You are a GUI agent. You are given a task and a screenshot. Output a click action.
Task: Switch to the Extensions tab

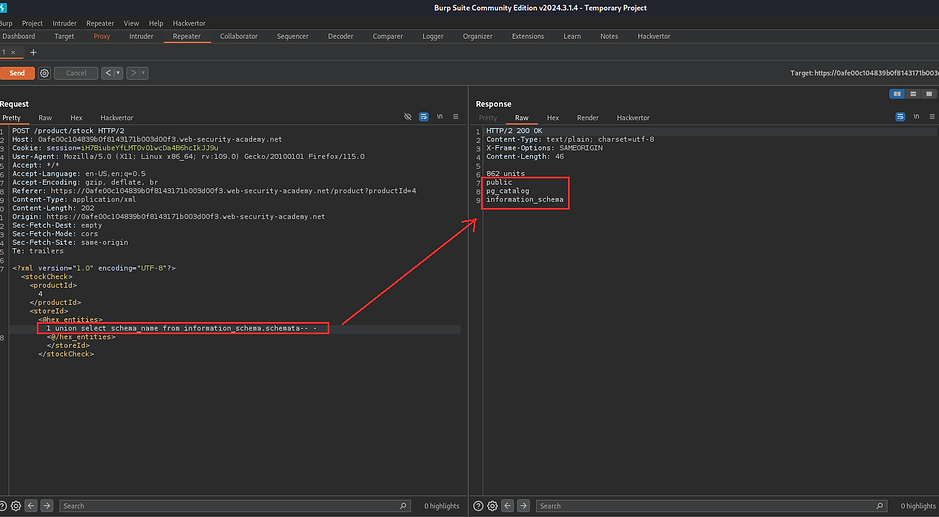tap(528, 37)
